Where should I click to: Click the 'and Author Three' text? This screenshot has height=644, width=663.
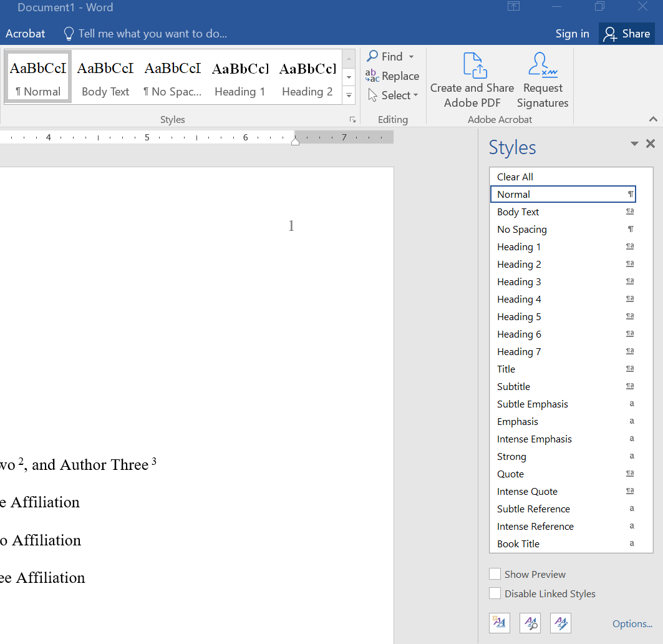[x=90, y=465]
